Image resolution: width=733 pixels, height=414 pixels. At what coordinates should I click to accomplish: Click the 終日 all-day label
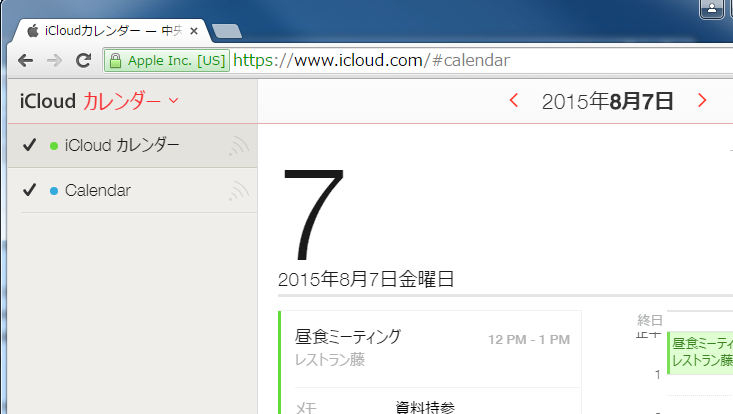pyautogui.click(x=650, y=320)
